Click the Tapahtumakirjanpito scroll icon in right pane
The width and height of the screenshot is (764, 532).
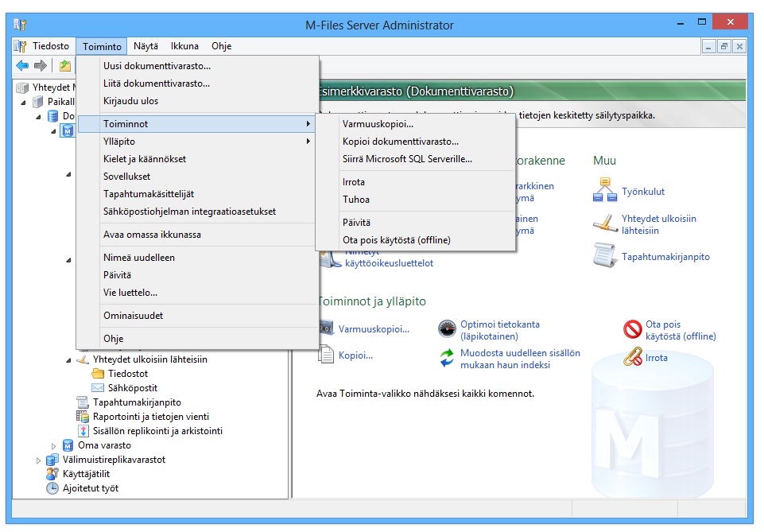[x=605, y=255]
